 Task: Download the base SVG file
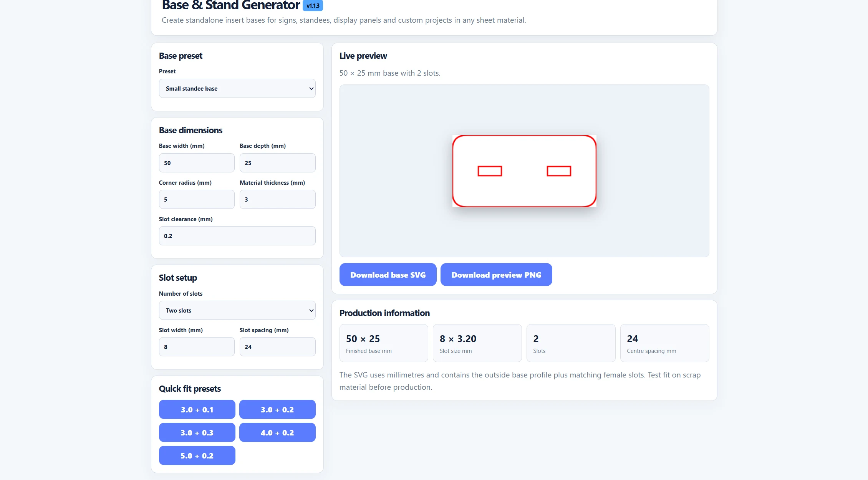pos(388,275)
